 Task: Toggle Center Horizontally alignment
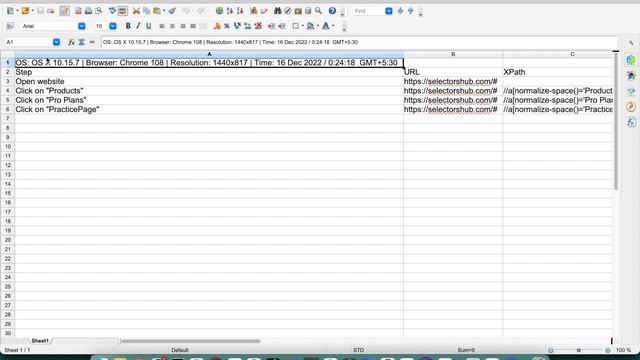coord(172,26)
